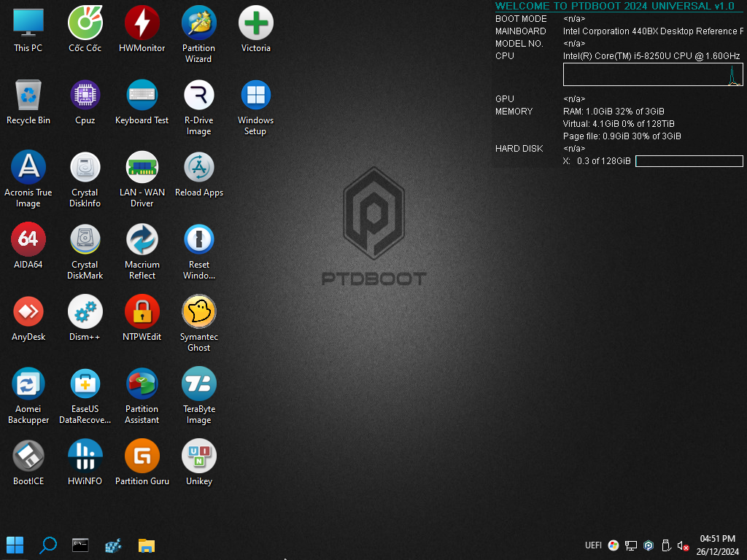
Task: Open the clock showing 04:51 PM
Action: pos(718,545)
